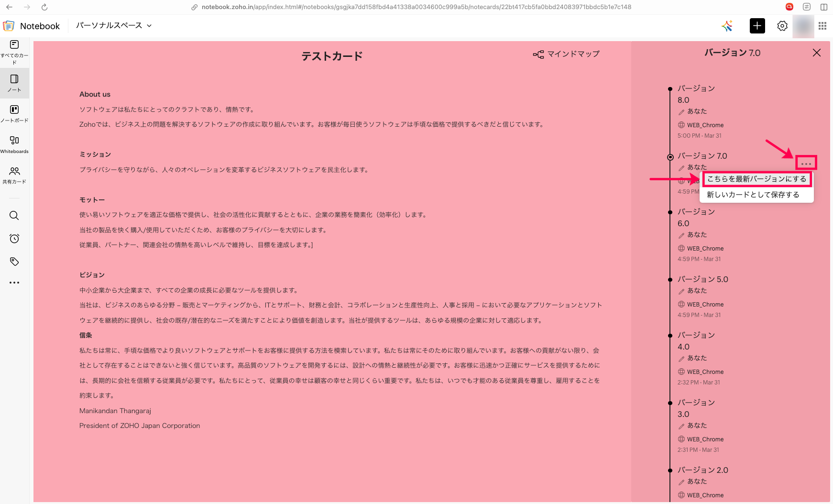
Task: Open the version 7.0 three-dot menu
Action: pos(806,164)
